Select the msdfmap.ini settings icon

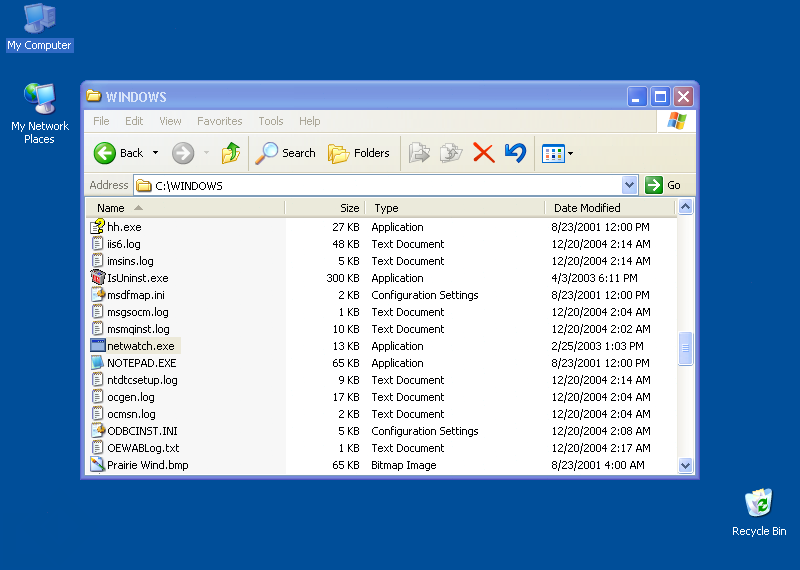click(x=97, y=295)
